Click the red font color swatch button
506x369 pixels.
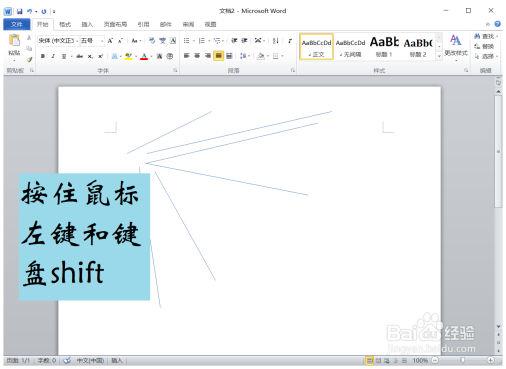pyautogui.click(x=144, y=56)
